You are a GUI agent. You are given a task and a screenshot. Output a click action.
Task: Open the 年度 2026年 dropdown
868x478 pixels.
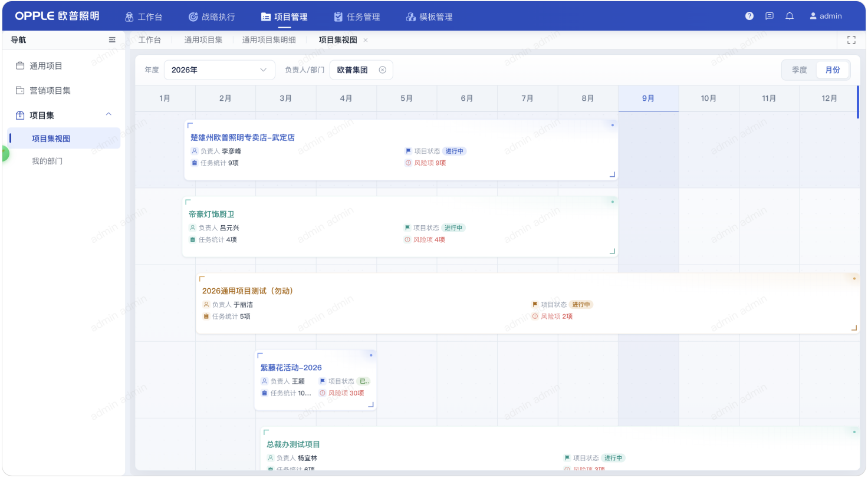(x=219, y=70)
